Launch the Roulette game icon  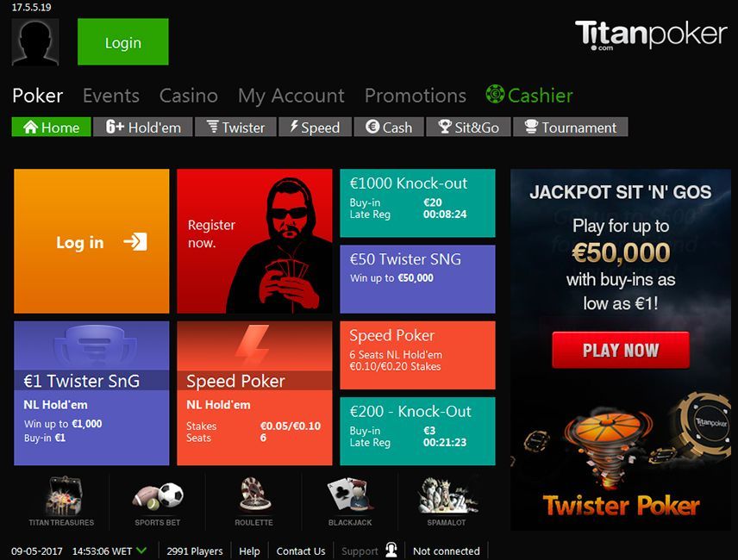pyautogui.click(x=253, y=495)
